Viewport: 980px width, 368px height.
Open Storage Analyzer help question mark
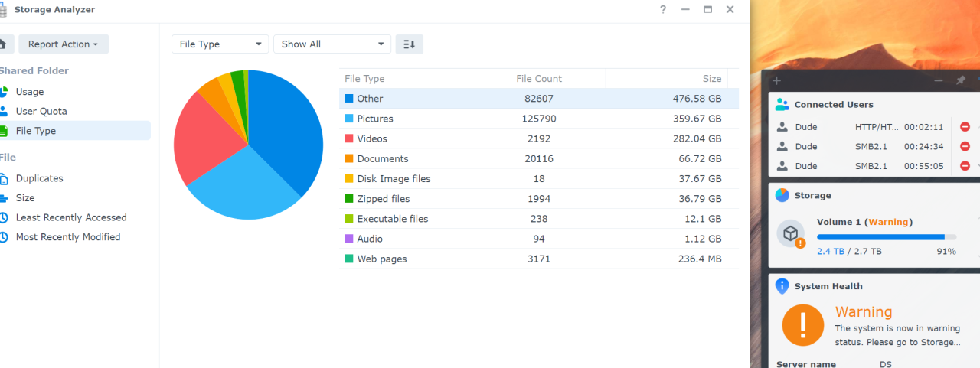(x=663, y=9)
